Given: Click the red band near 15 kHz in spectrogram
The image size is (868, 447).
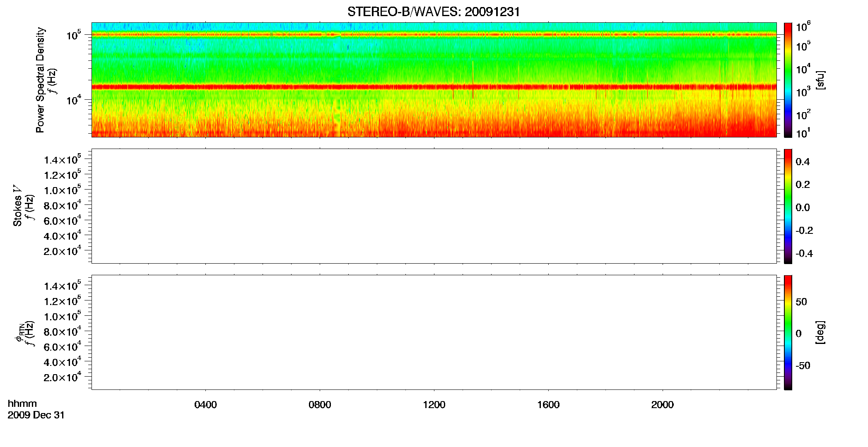Looking at the screenshot, I should (434, 87).
